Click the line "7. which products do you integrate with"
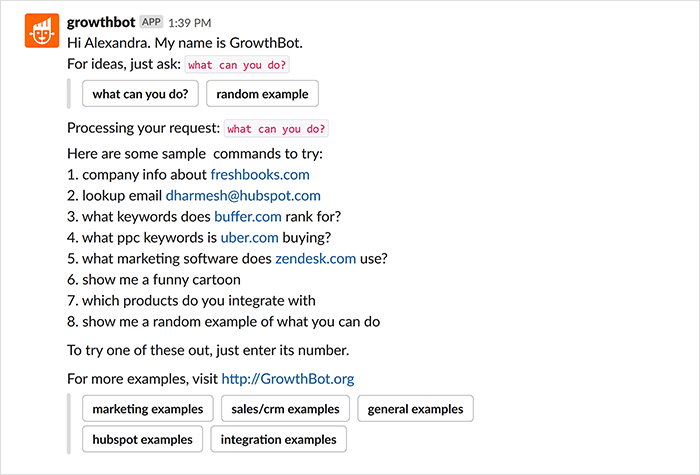Viewport: 700px width, 475px height. click(x=191, y=300)
